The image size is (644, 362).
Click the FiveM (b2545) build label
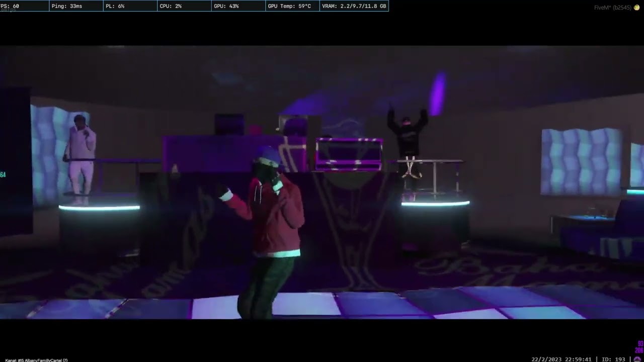[x=612, y=8]
